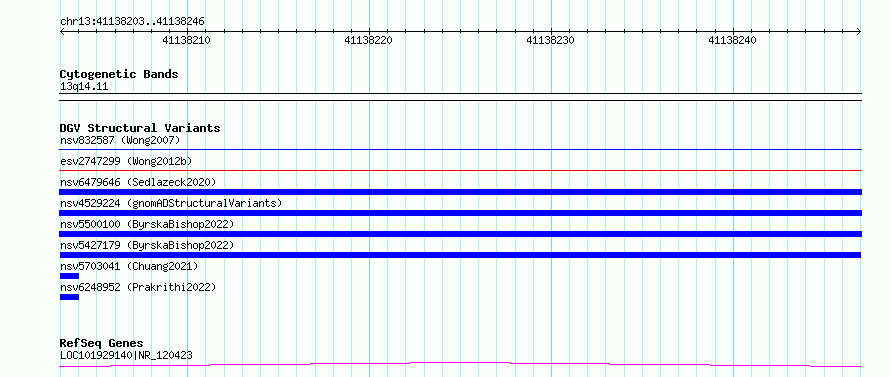The image size is (890, 377).
Task: Open variant nsv5500100 (ByrskaBishop2022)
Action: pos(147,224)
